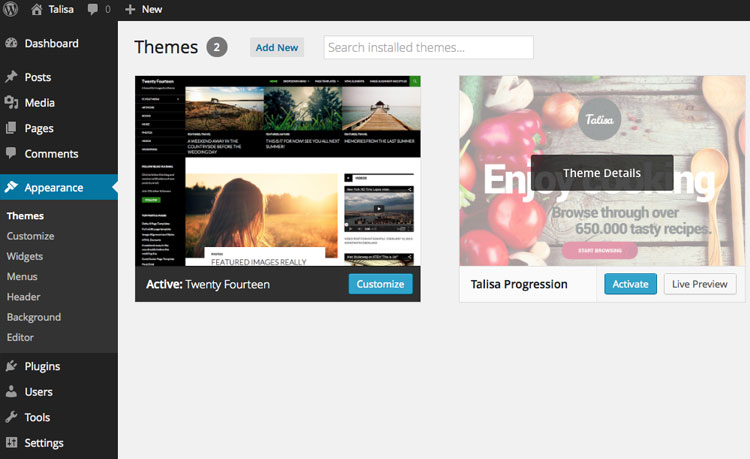Image resolution: width=750 pixels, height=459 pixels.
Task: Focus the Search installed themes field
Action: point(429,47)
